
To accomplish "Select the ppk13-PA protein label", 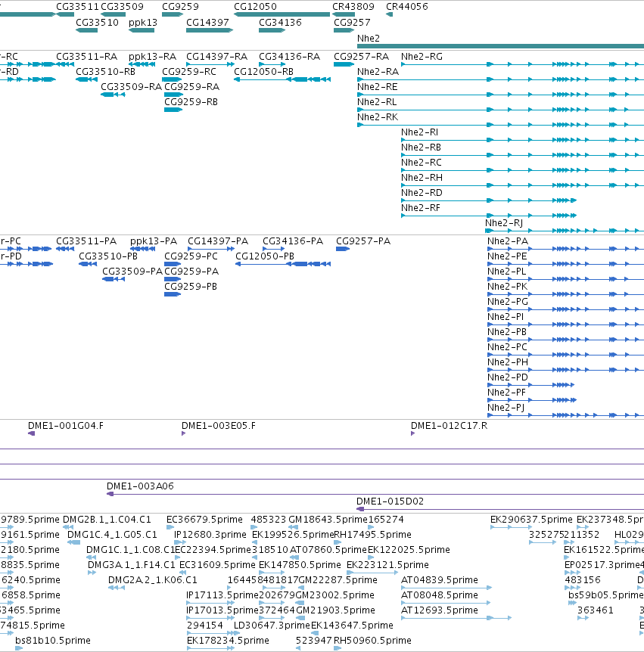I will [154, 241].
